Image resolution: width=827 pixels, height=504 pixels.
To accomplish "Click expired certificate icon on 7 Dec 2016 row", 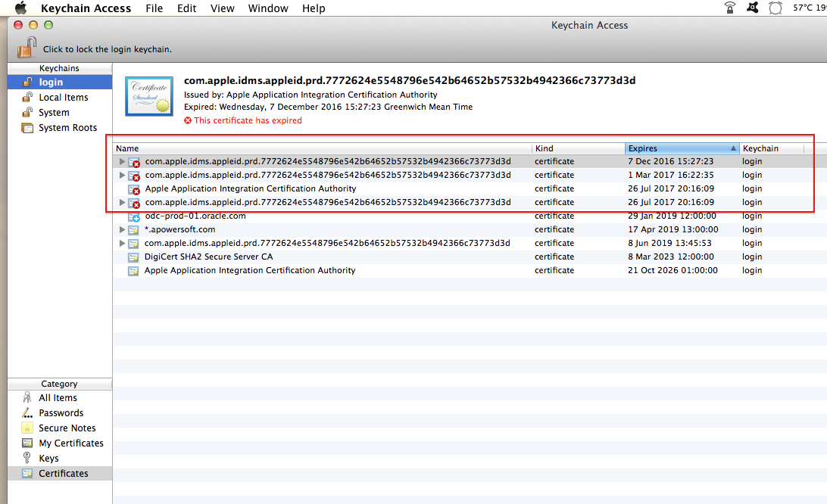I will 135,163.
